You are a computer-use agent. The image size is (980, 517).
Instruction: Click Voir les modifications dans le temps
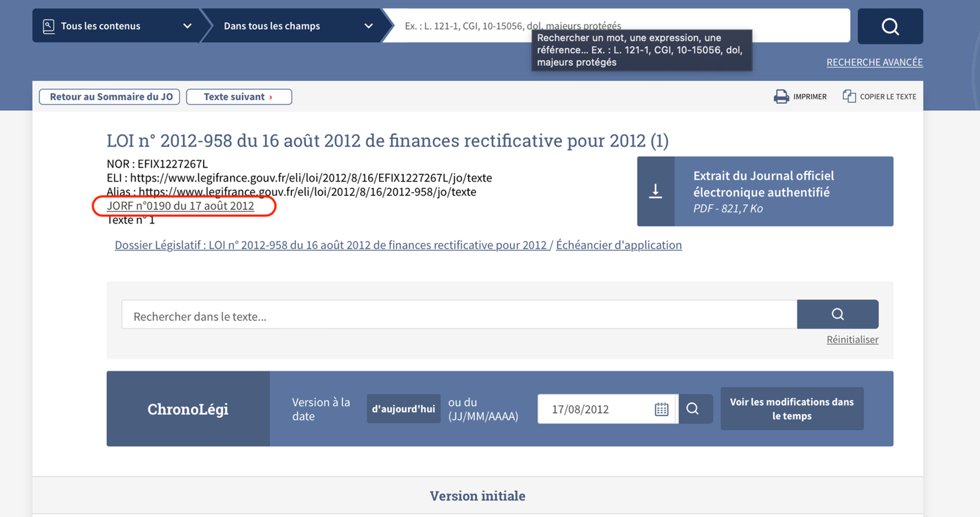click(792, 409)
